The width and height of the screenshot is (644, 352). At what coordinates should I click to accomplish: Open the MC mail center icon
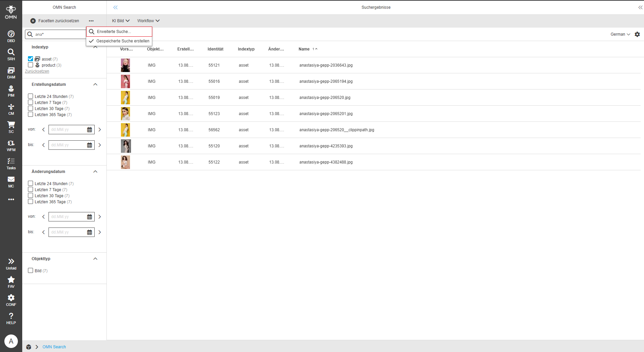[x=11, y=181]
